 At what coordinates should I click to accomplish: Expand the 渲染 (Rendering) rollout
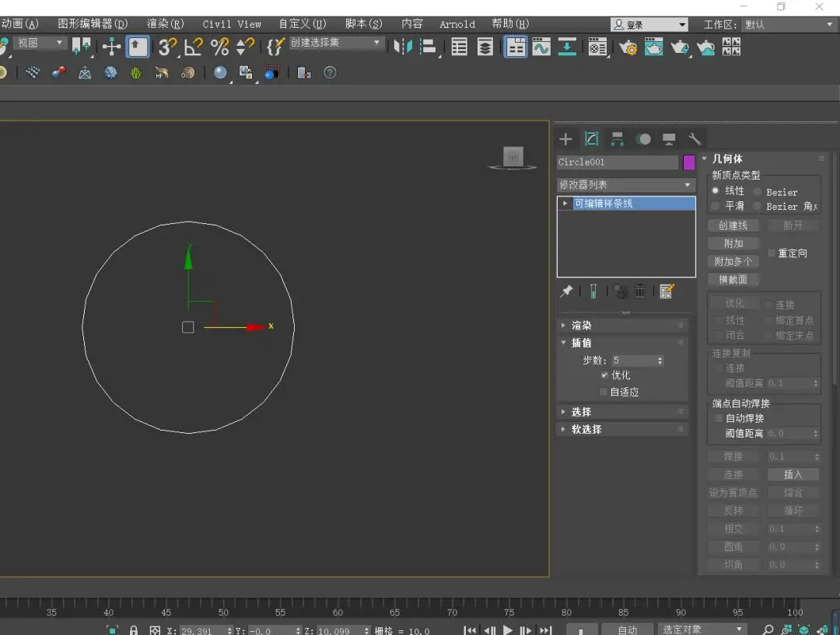(581, 325)
